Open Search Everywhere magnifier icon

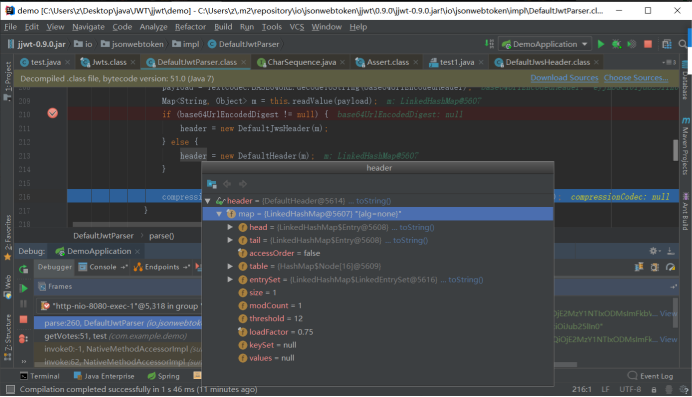tap(683, 44)
